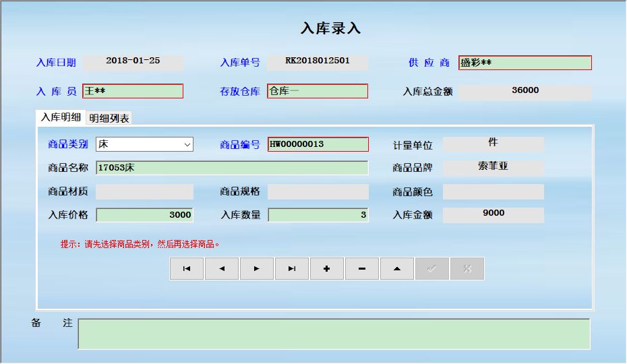Click the grayed-out cancel X button
627x364 pixels.
click(x=467, y=268)
